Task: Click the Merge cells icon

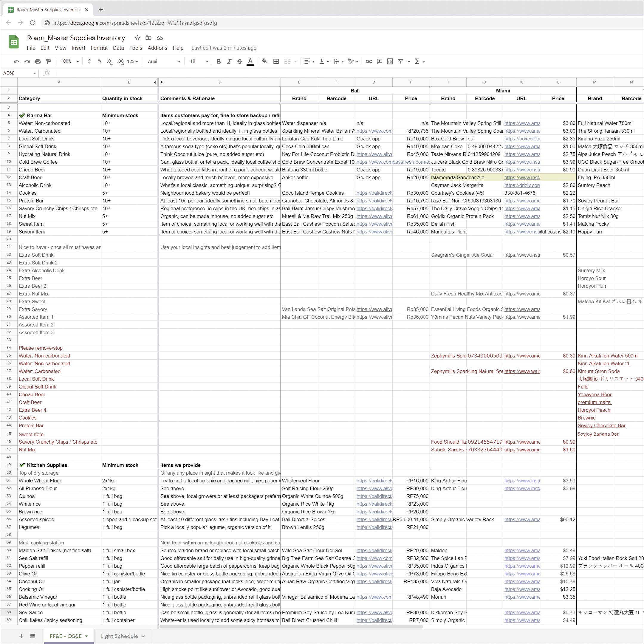Action: 287,61
